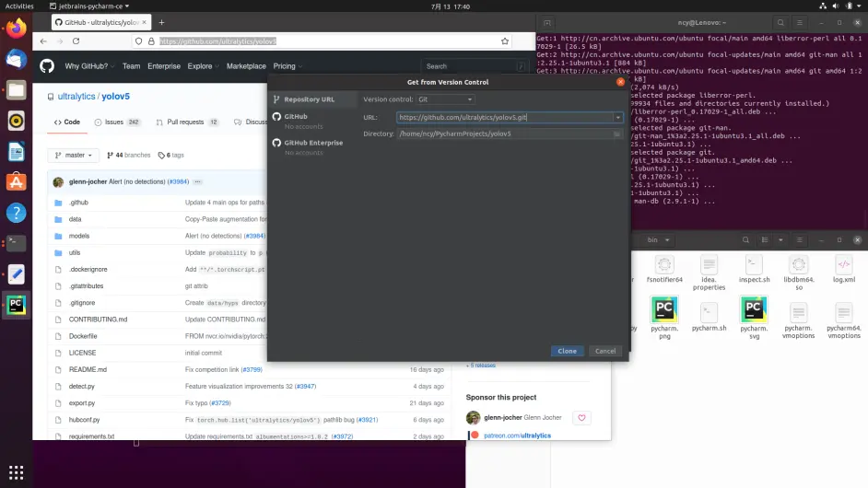Open the terminal hamburger menu
868x488 pixels.
(800, 23)
